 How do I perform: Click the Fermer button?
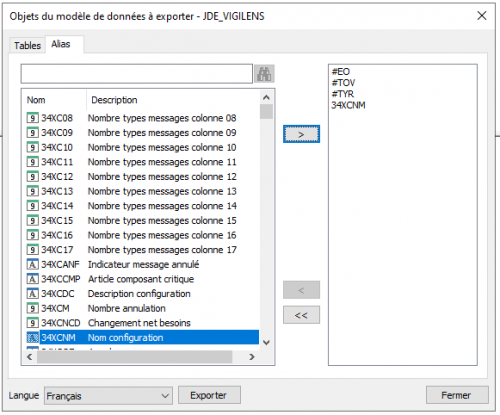coord(457,395)
